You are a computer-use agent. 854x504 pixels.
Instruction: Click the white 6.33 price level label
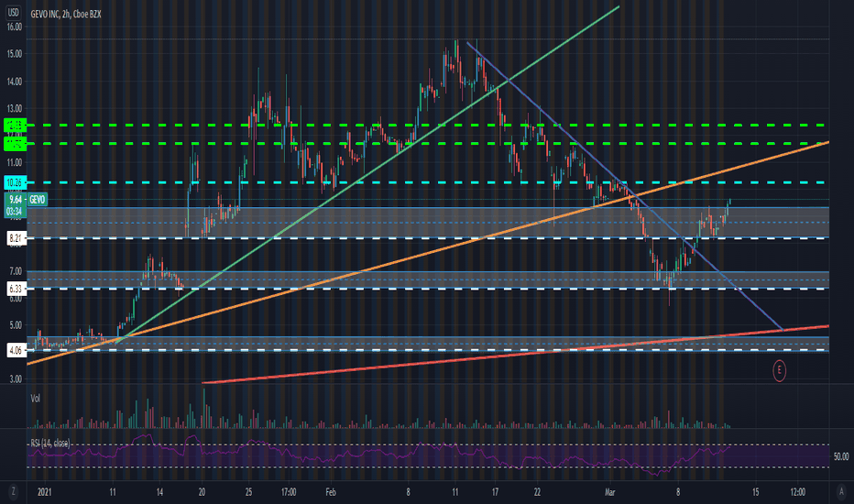tap(16, 289)
